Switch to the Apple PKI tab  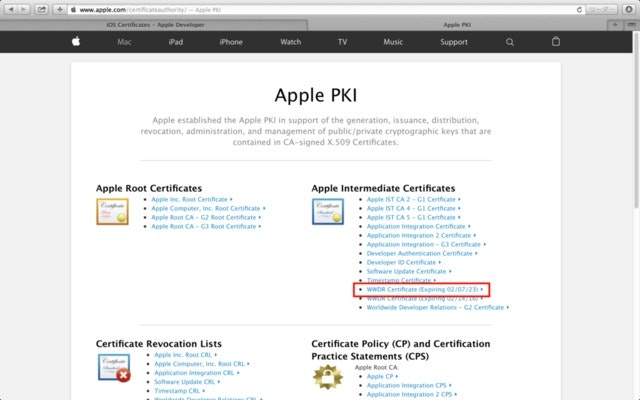click(x=457, y=25)
